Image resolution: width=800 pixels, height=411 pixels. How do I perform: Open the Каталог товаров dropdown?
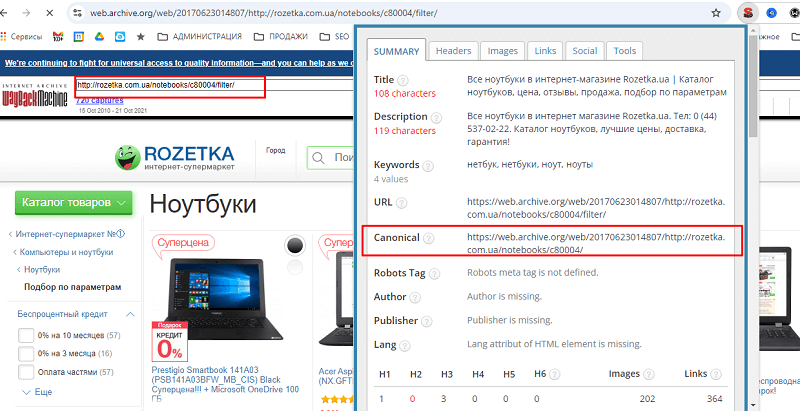click(x=73, y=202)
